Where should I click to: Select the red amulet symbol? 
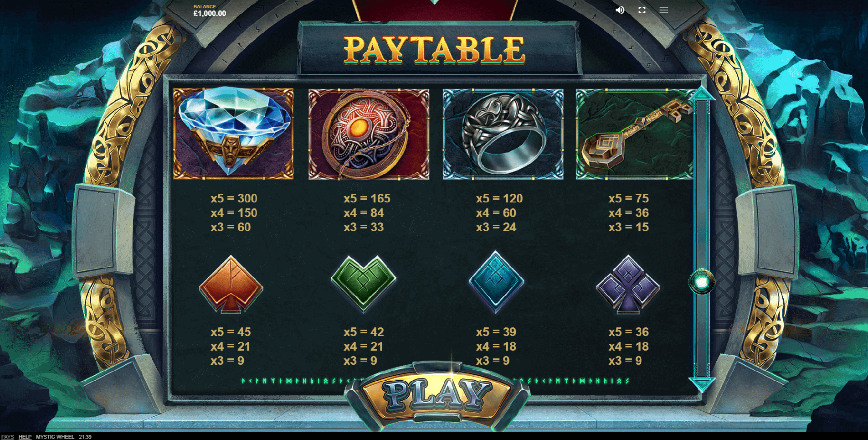point(369,134)
